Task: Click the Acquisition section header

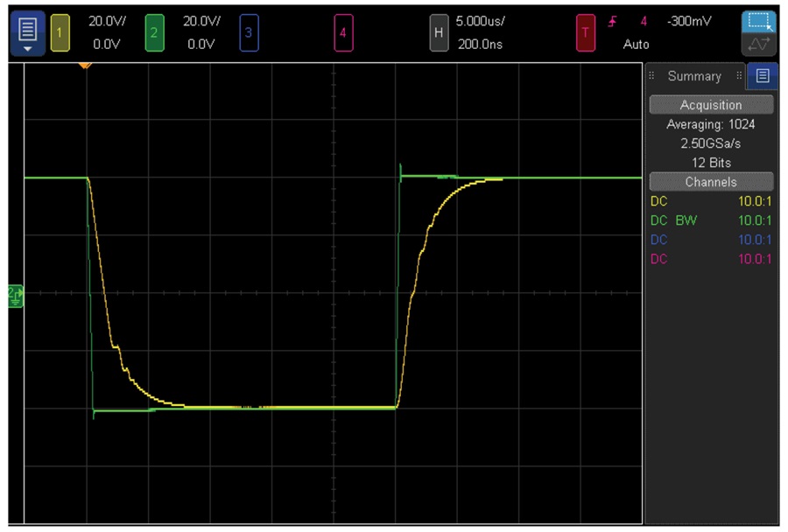Action: [x=711, y=104]
